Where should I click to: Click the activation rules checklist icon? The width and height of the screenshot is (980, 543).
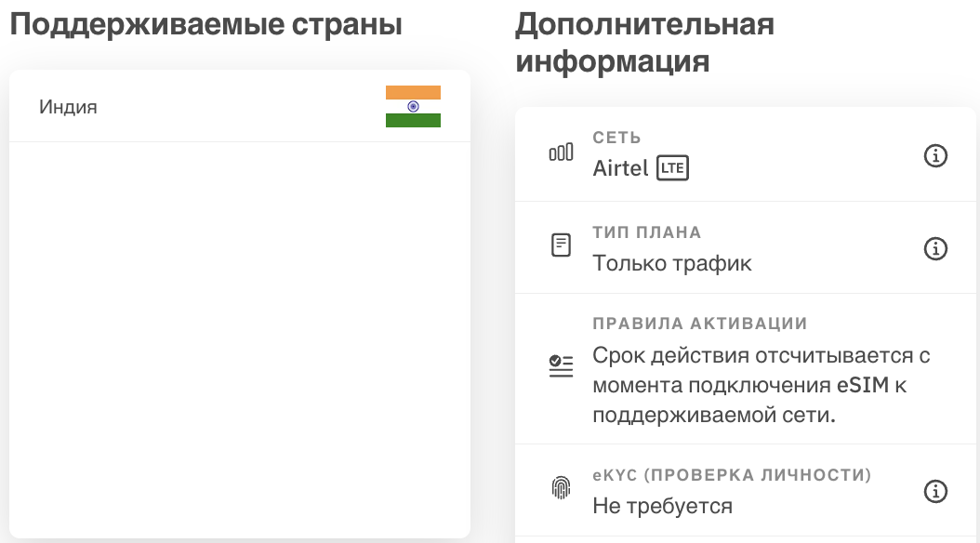(x=561, y=365)
